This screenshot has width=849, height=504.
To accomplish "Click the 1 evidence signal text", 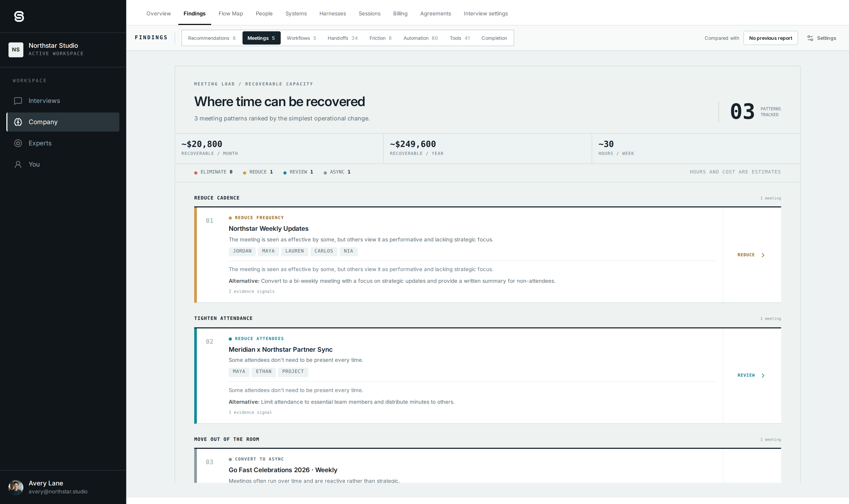I will pyautogui.click(x=250, y=413).
